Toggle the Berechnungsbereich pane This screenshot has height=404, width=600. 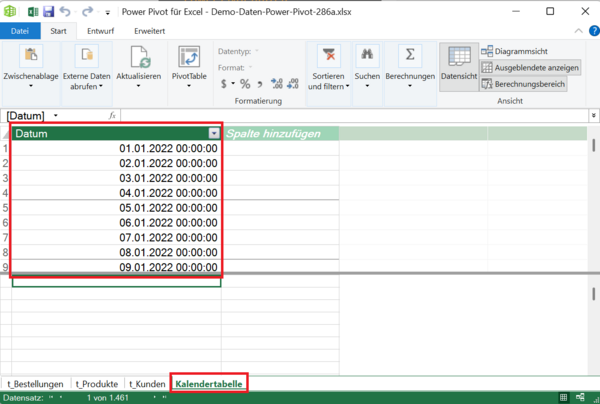[523, 84]
